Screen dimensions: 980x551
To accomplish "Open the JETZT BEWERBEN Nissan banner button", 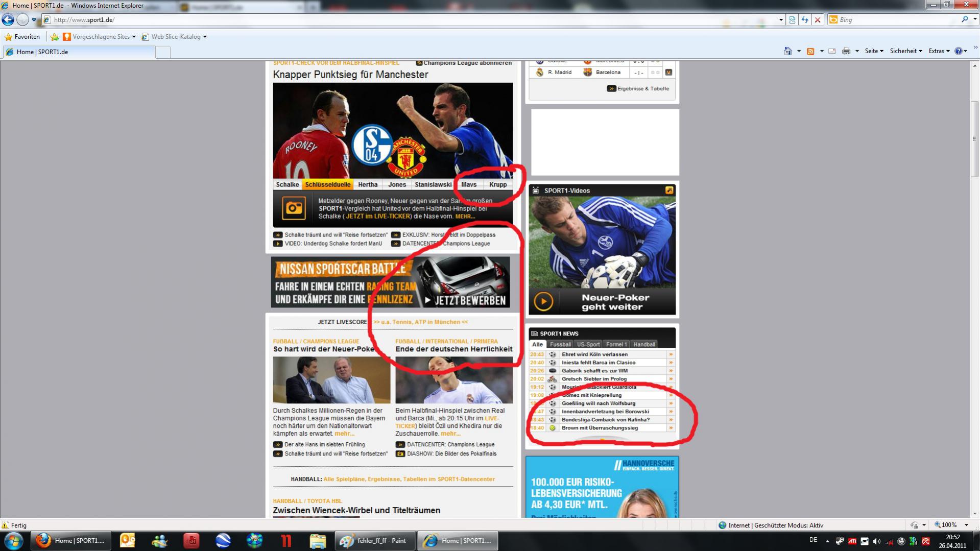I will 465,300.
